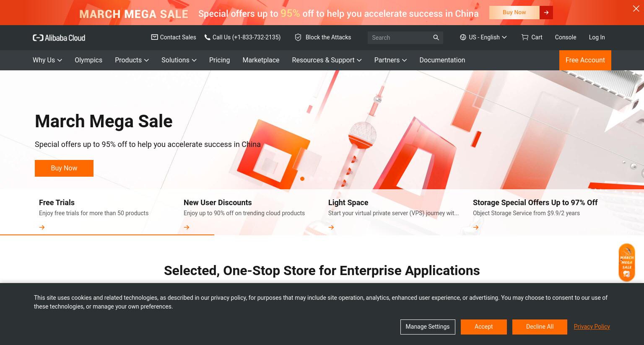Screen dimensions: 644x345
Task: Open the Pricing page
Action: click(219, 60)
